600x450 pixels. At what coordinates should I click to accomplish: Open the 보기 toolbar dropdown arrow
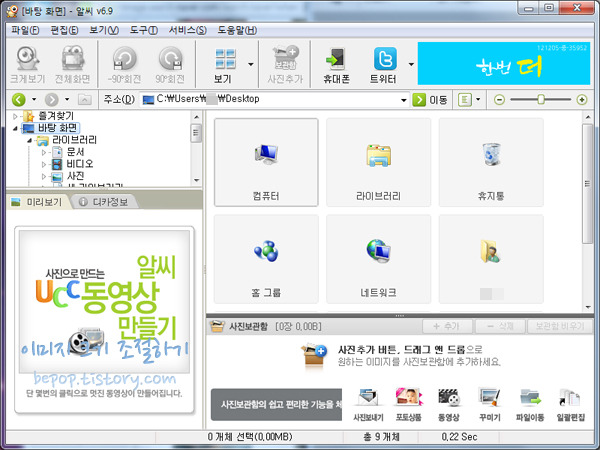[251, 64]
